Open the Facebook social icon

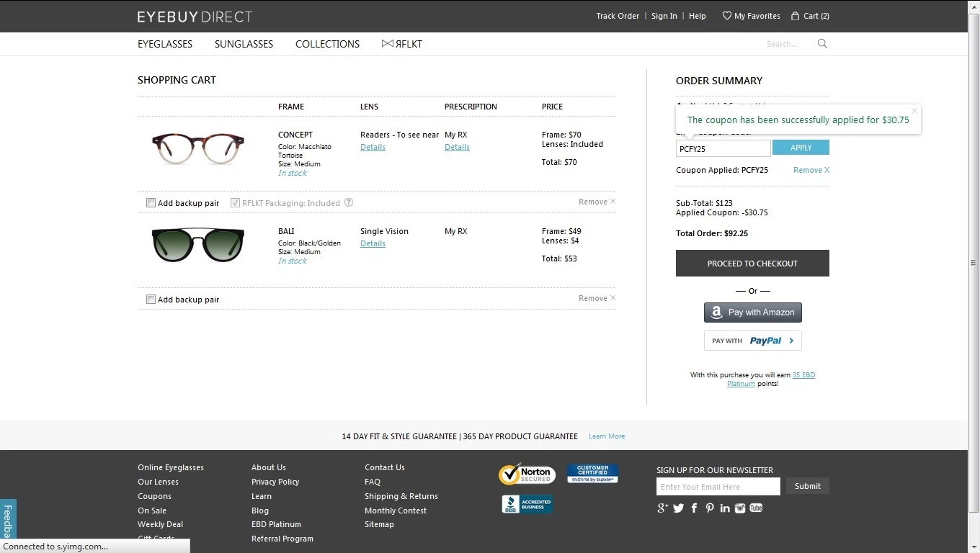694,508
